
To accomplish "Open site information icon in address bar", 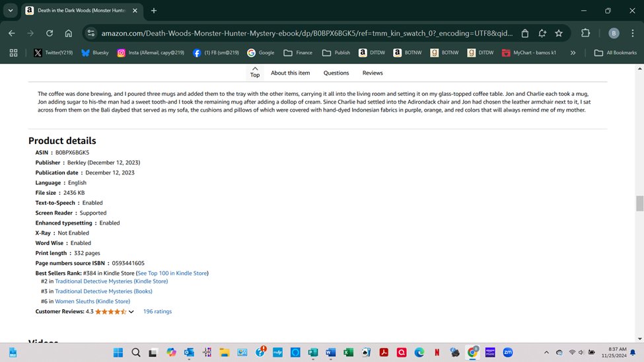I will [x=91, y=33].
